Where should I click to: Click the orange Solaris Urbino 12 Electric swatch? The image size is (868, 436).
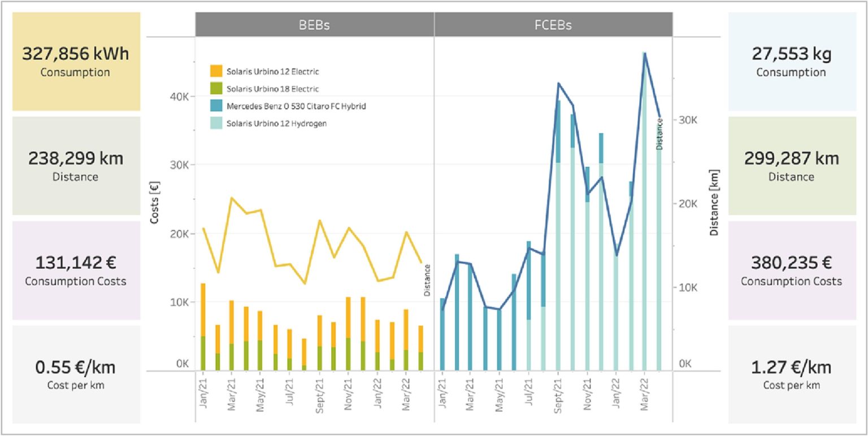pyautogui.click(x=216, y=71)
